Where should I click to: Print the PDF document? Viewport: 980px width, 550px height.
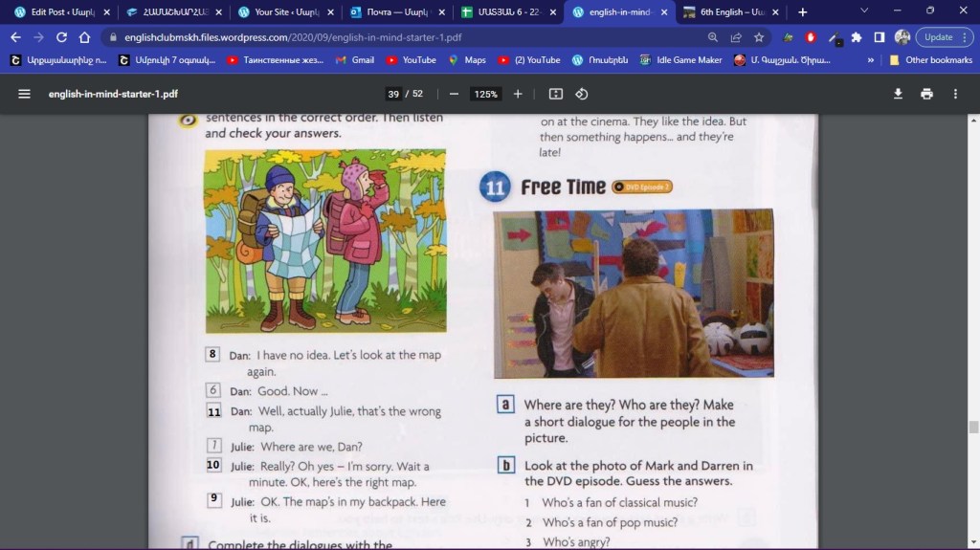[x=926, y=94]
